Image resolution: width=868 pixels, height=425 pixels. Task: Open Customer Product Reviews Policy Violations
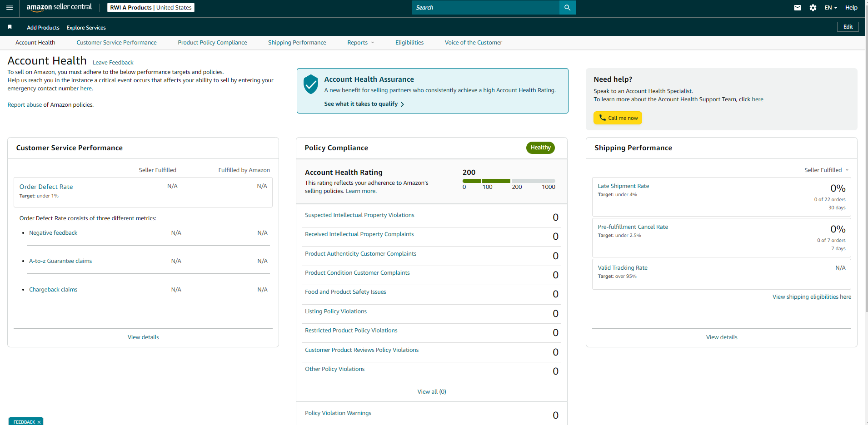pyautogui.click(x=362, y=350)
